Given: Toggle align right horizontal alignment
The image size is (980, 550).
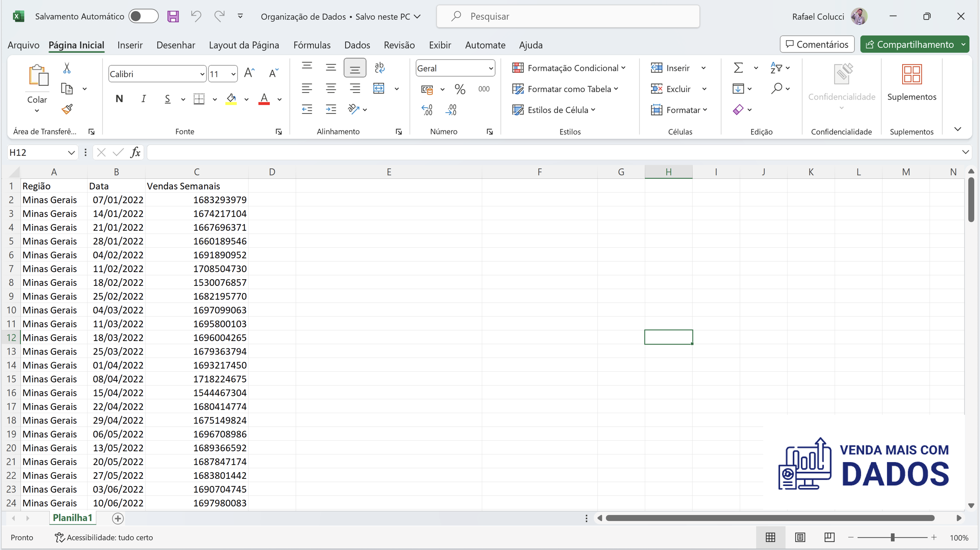Looking at the screenshot, I should point(355,88).
